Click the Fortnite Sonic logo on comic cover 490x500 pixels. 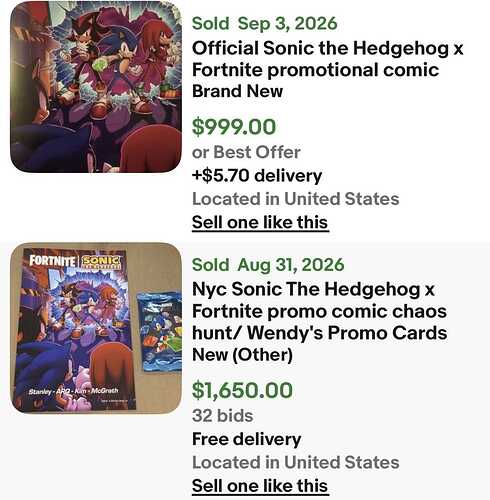pyautogui.click(x=75, y=261)
